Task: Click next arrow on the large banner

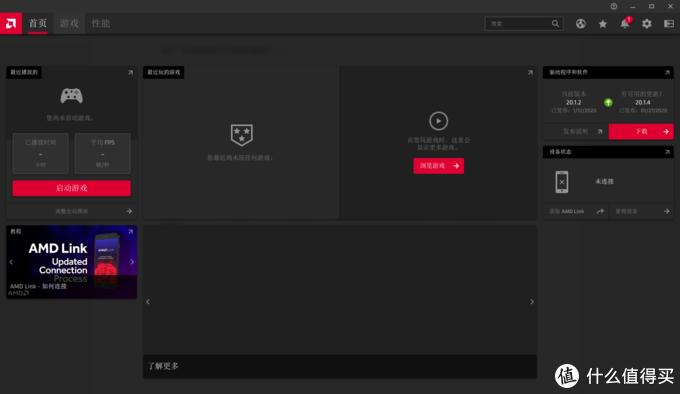Action: coord(532,302)
